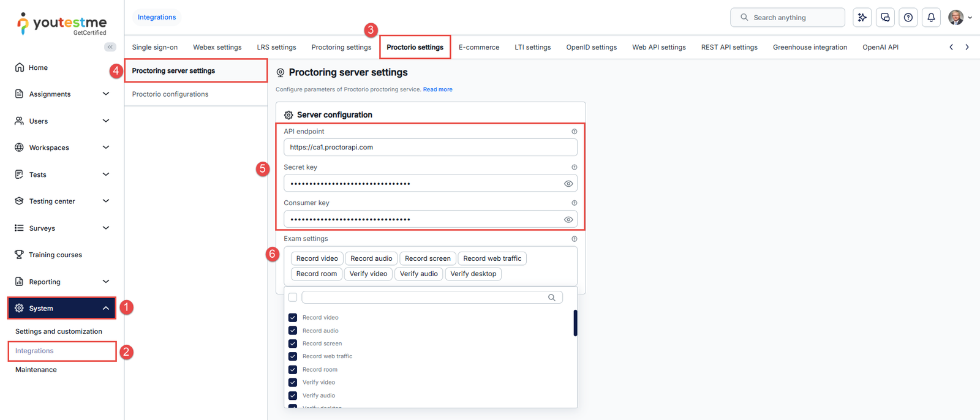Uncheck the Record web traffic checkbox
The width and height of the screenshot is (980, 420).
coord(293,356)
